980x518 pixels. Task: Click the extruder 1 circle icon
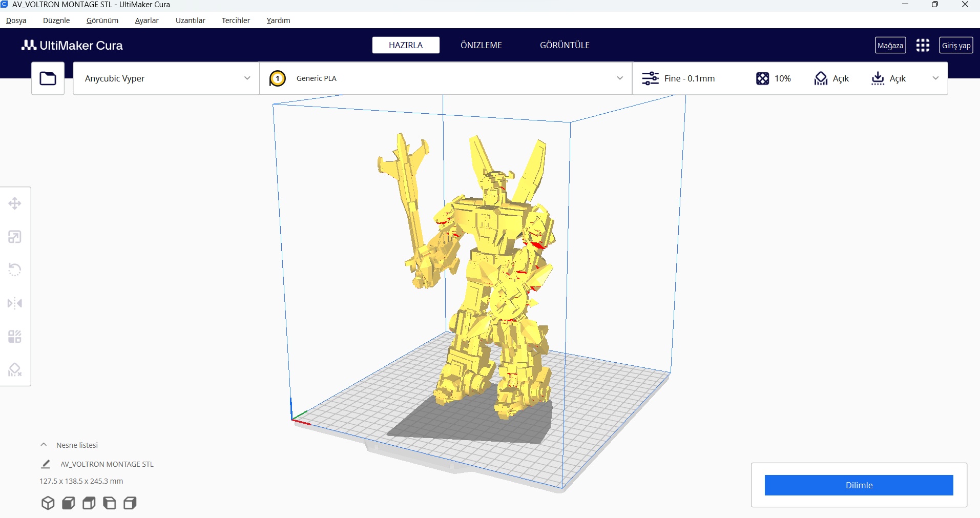[277, 78]
